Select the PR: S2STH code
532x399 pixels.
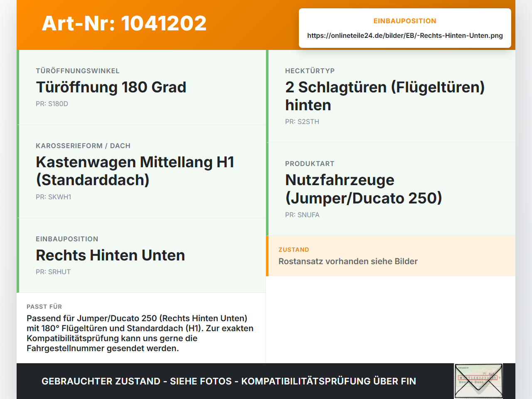(x=302, y=122)
